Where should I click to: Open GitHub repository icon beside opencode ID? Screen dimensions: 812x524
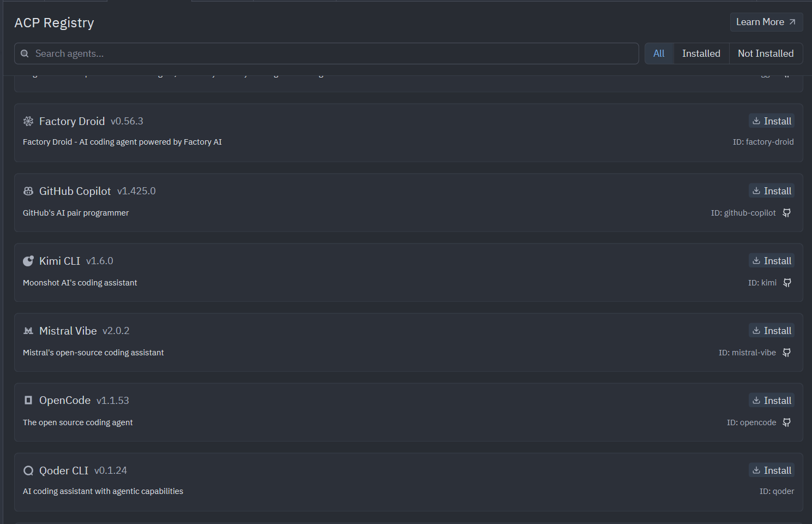point(786,422)
